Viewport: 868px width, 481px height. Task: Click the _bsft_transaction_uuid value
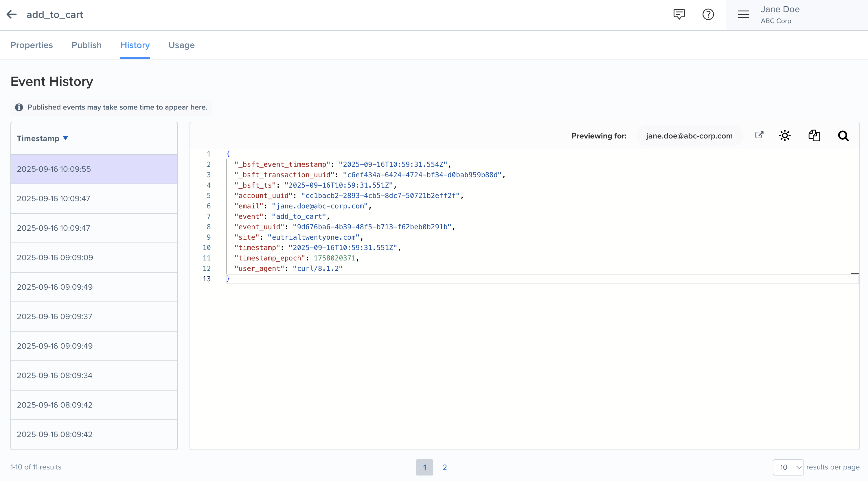point(422,175)
